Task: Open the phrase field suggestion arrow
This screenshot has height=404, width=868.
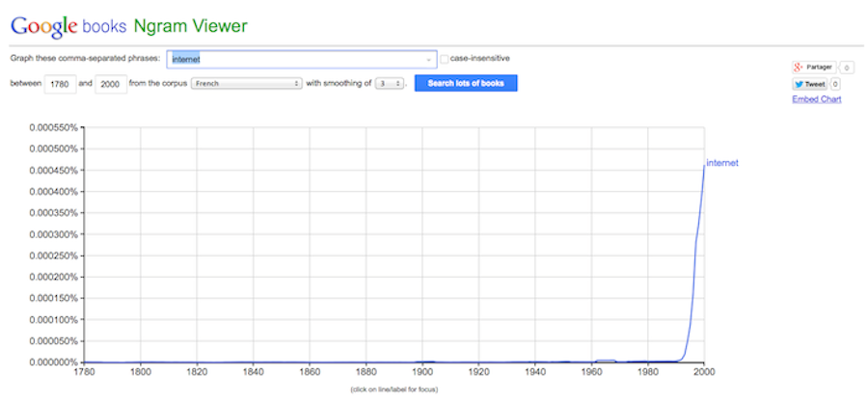Action: 428,60
